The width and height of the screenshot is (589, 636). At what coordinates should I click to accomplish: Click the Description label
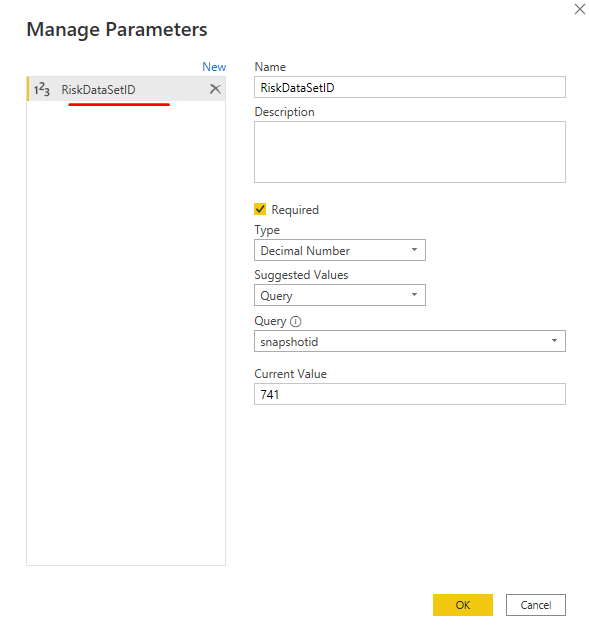click(x=284, y=112)
